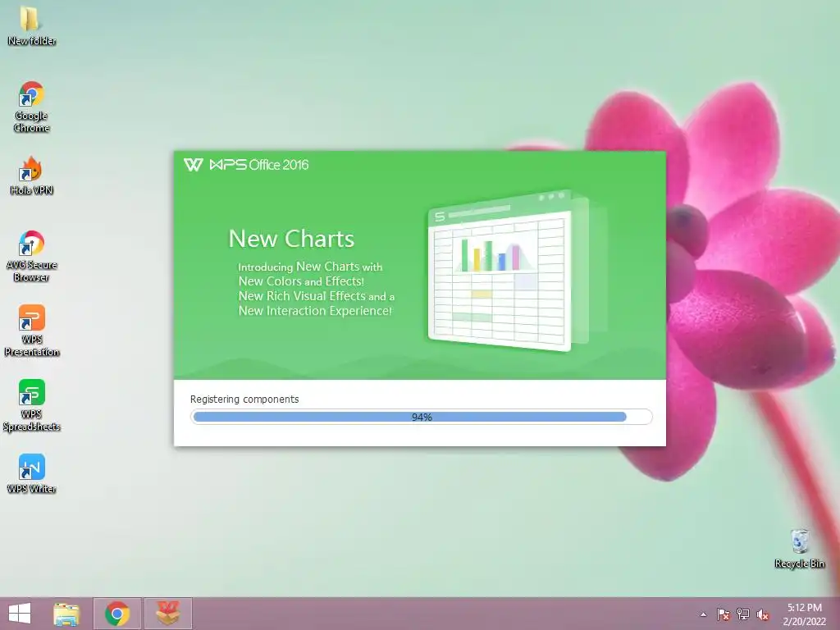
Task: Click the muted volume tray icon
Action: (x=763, y=614)
